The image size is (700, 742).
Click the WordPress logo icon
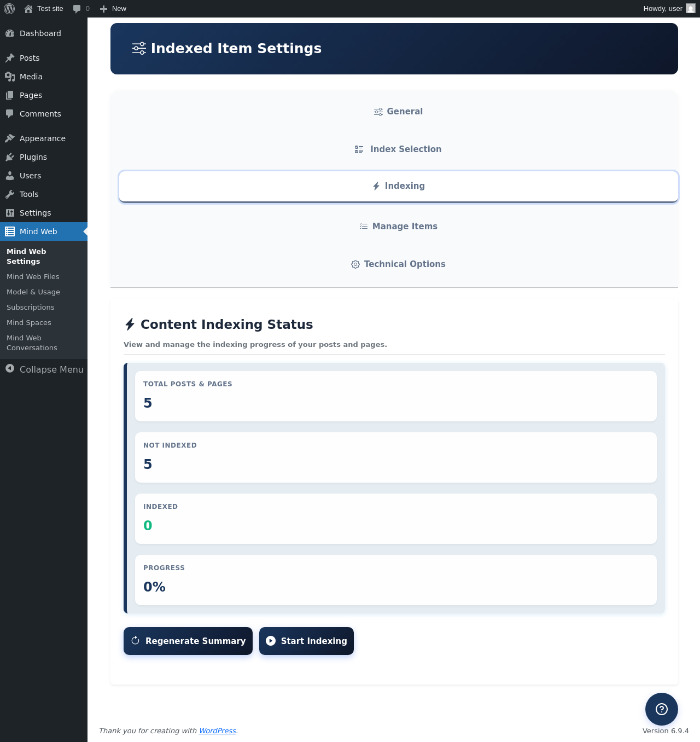[x=9, y=9]
